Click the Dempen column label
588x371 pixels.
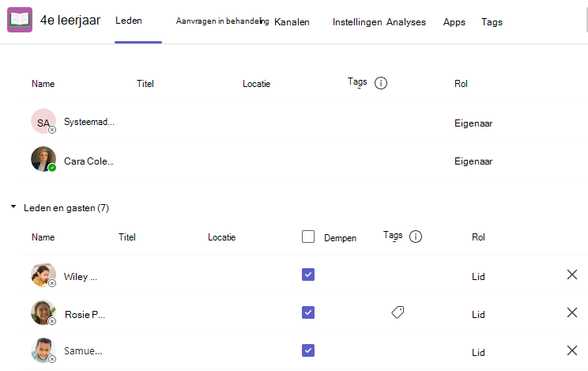pos(340,238)
